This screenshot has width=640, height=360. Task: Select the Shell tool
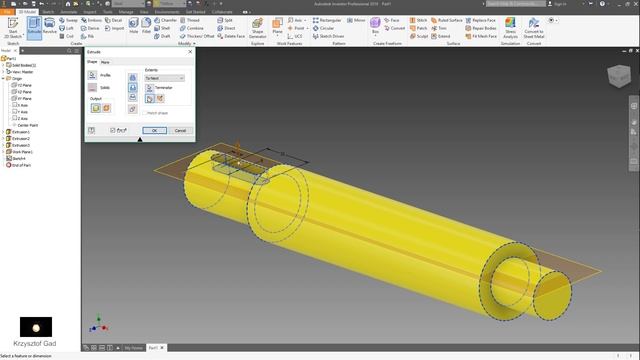(162, 28)
